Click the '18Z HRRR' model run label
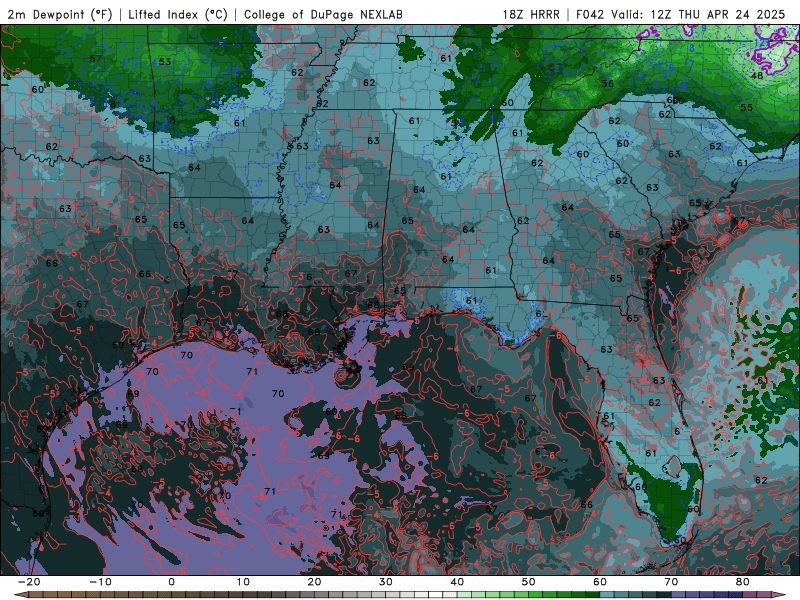Image resolution: width=800 pixels, height=600 pixels. [531, 14]
